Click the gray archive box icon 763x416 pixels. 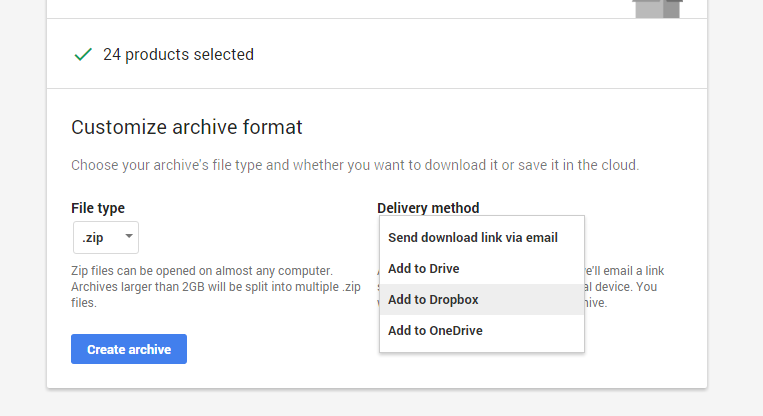pos(658,8)
